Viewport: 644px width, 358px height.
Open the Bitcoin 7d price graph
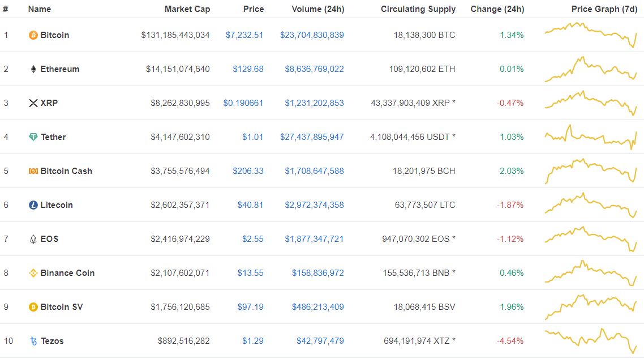tap(591, 35)
